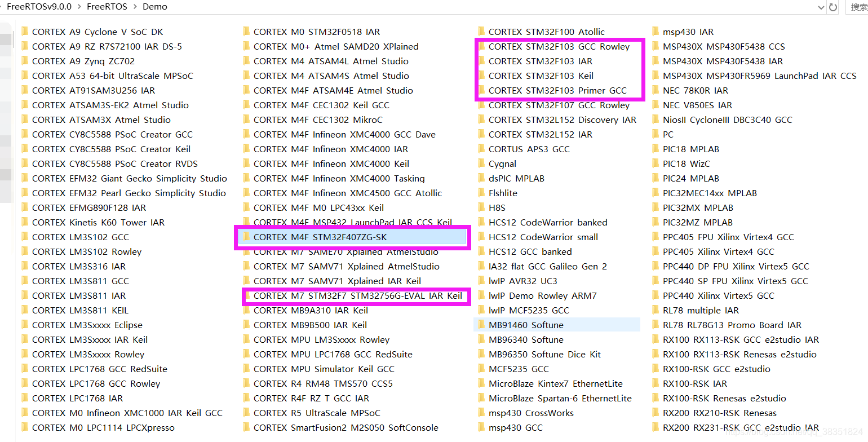Screen dimensions: 868x442
Task: Select folder icon of Cygnal
Action: [x=481, y=163]
